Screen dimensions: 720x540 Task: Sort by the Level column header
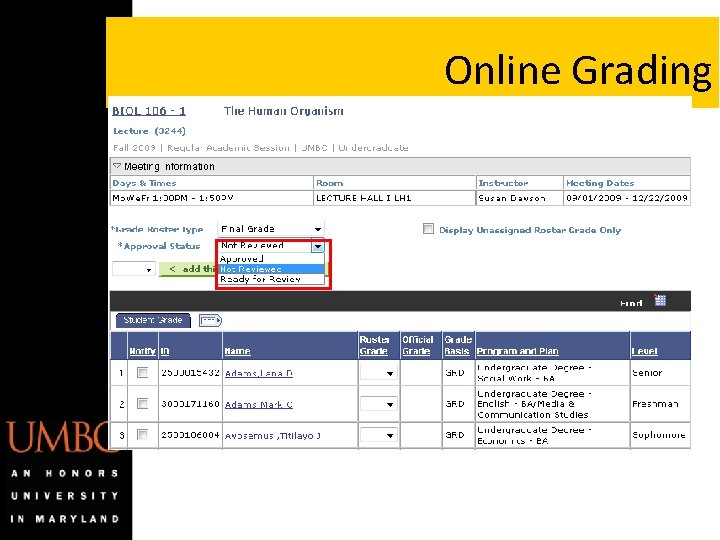coord(644,351)
